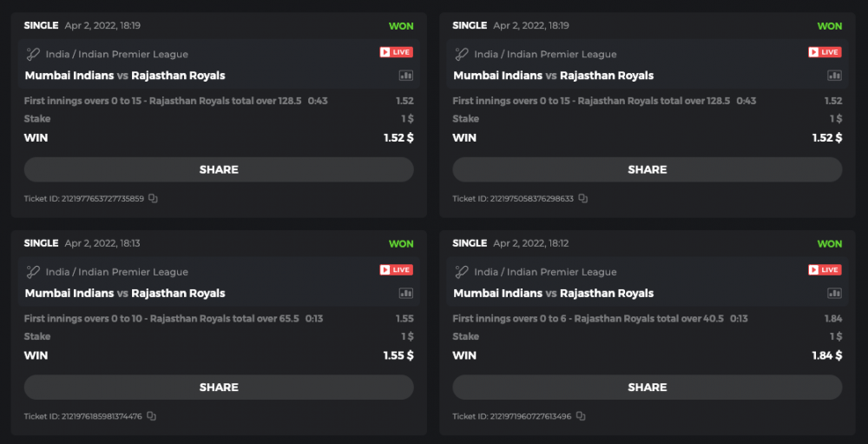Image resolution: width=868 pixels, height=444 pixels.
Task: Copy ticket ID ending in 374476
Action: [x=151, y=416]
